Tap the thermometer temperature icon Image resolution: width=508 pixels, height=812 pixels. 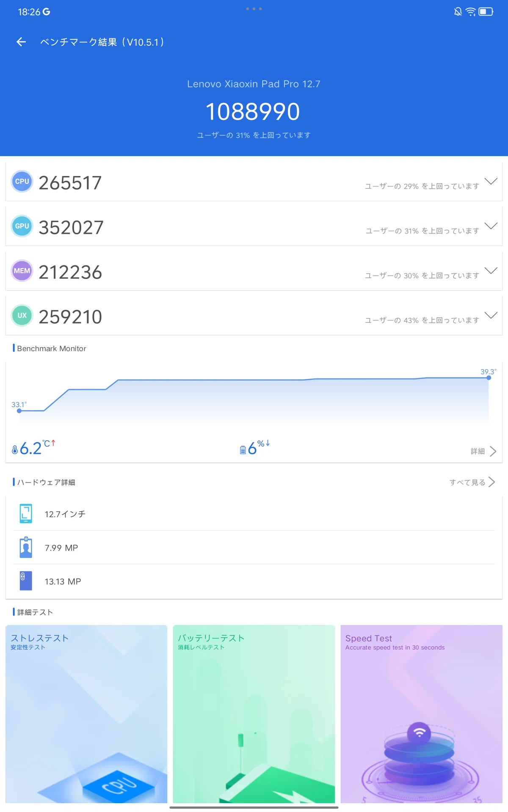pos(15,450)
